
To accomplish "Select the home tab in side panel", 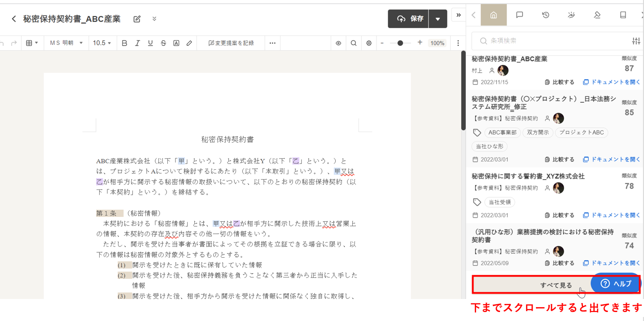I will click(493, 15).
